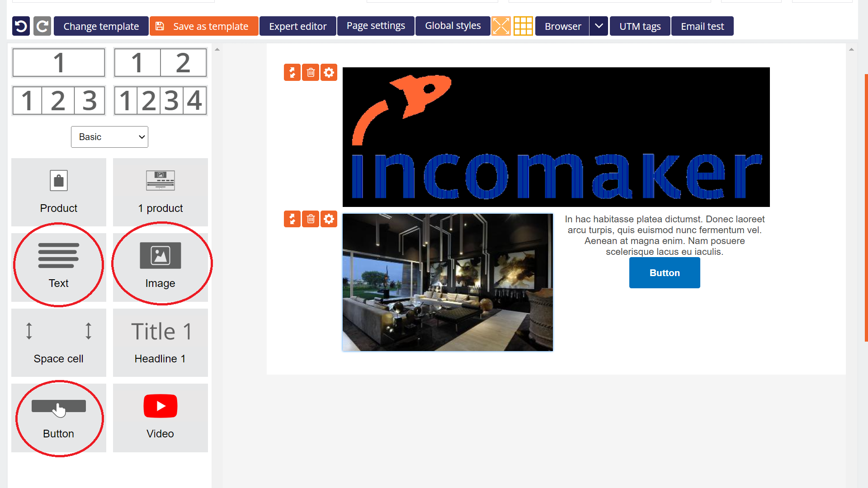Open the Browser dropdown arrow
This screenshot has width=868, height=488.
599,26
